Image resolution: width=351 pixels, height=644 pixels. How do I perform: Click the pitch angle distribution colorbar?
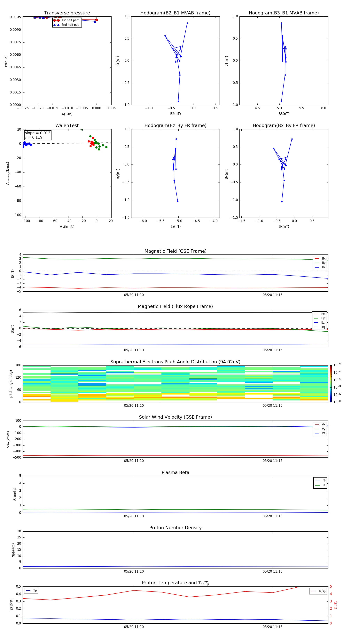[x=331, y=384]
